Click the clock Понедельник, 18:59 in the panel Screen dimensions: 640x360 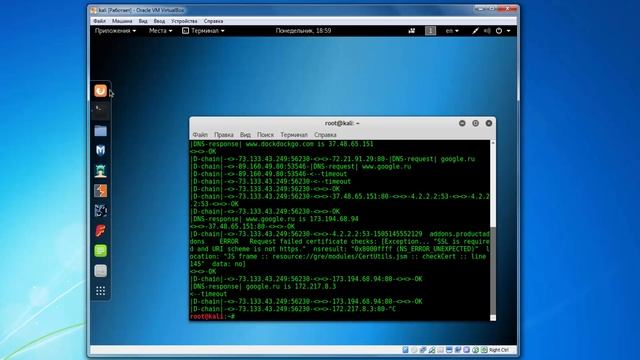coord(303,31)
